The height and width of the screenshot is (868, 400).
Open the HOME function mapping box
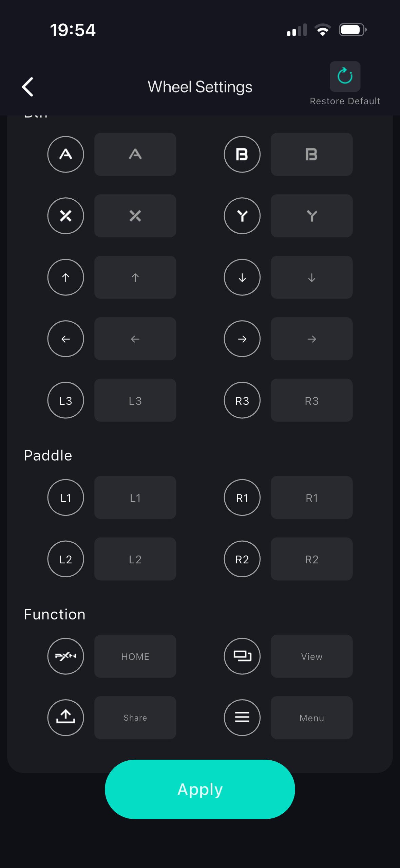[x=135, y=656]
